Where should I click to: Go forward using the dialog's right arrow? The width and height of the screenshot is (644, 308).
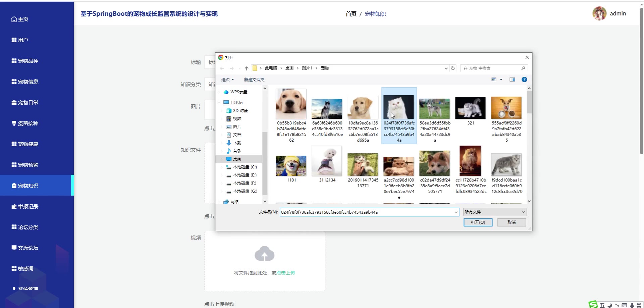(x=232, y=68)
